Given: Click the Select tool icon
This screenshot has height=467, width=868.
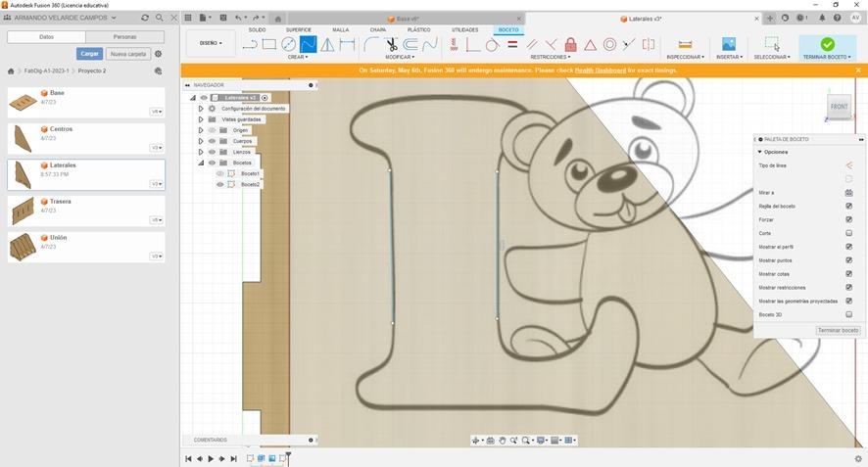Looking at the screenshot, I should (x=772, y=44).
